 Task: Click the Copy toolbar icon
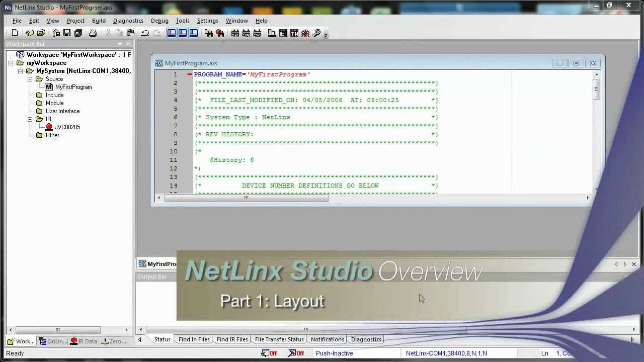[x=119, y=33]
